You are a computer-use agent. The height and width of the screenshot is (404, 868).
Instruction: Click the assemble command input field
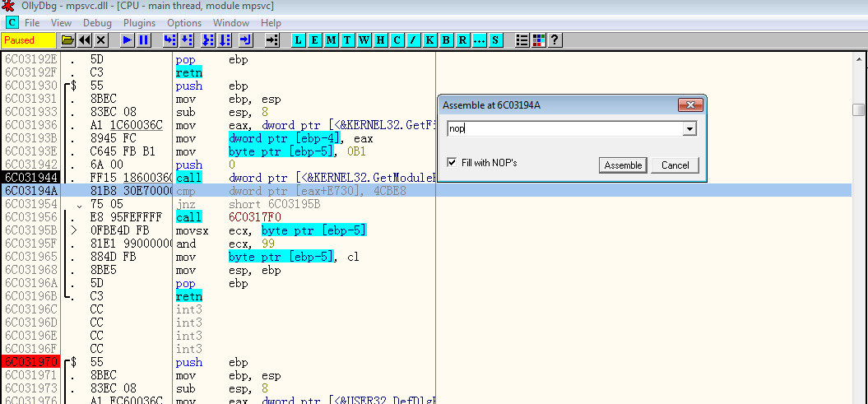tap(564, 128)
